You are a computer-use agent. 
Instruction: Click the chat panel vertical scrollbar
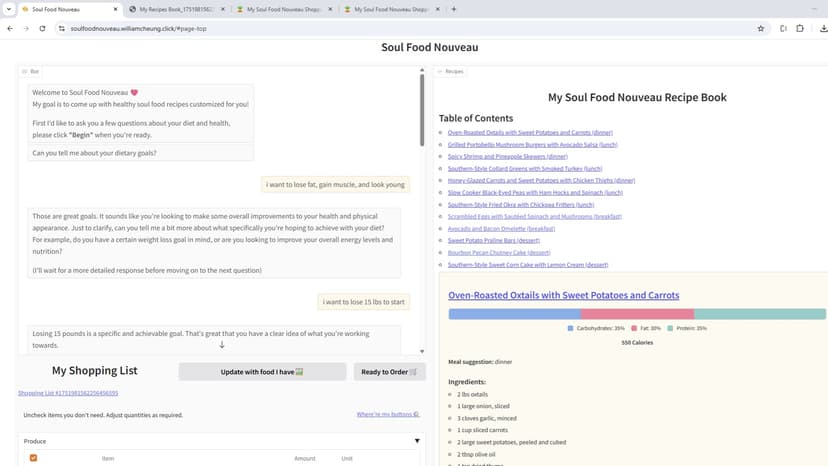[x=422, y=110]
